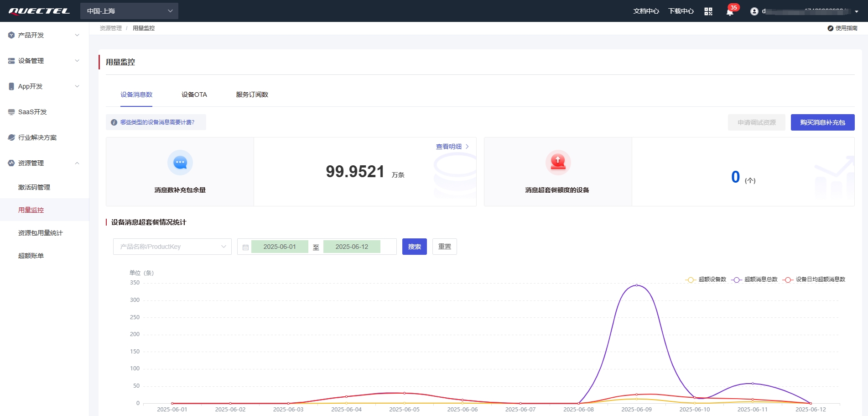Click the calendar icon in date range
The width and height of the screenshot is (868, 416).
coord(245,247)
